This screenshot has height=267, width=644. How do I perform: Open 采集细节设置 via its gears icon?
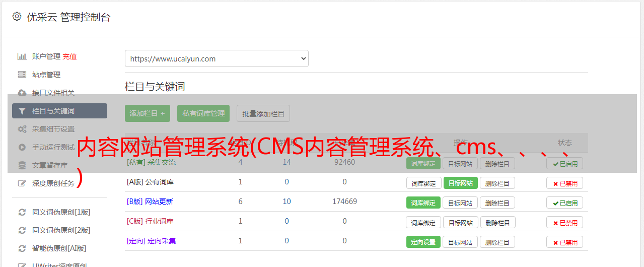click(22, 129)
